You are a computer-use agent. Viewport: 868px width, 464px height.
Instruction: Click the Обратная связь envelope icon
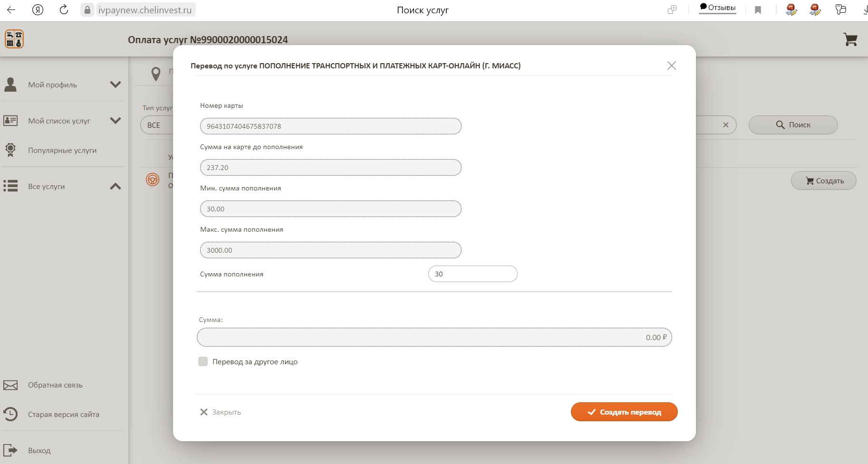click(10, 385)
